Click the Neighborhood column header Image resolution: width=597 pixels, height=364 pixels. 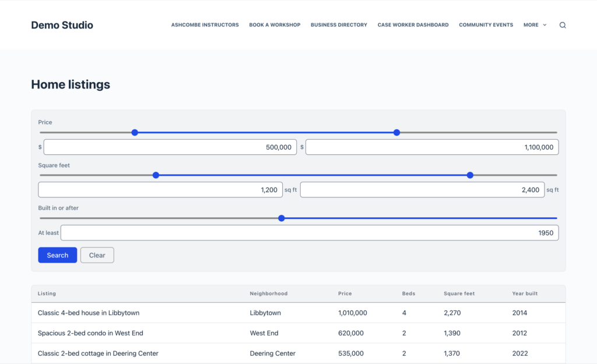(269, 294)
